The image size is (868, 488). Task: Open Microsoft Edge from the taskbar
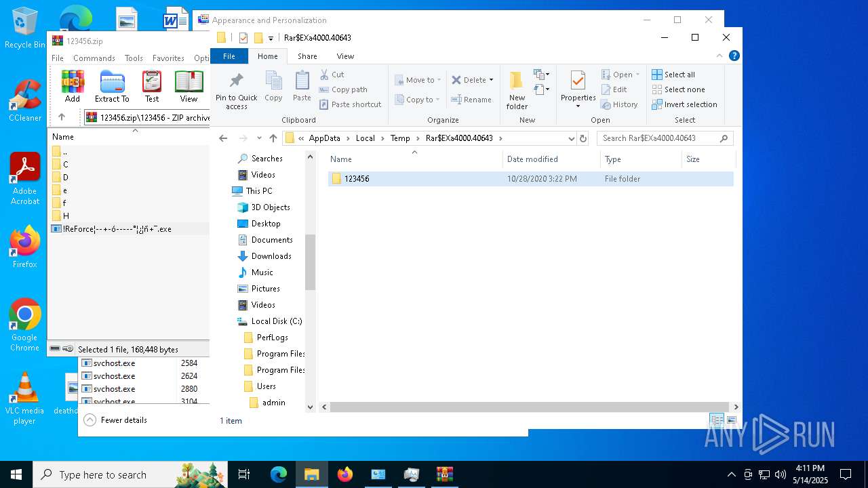(x=279, y=474)
